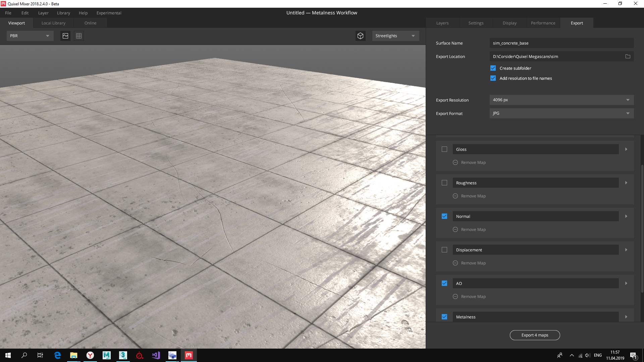The width and height of the screenshot is (644, 362).
Task: Open Quixel Mixer from the taskbar
Action: pos(189,355)
